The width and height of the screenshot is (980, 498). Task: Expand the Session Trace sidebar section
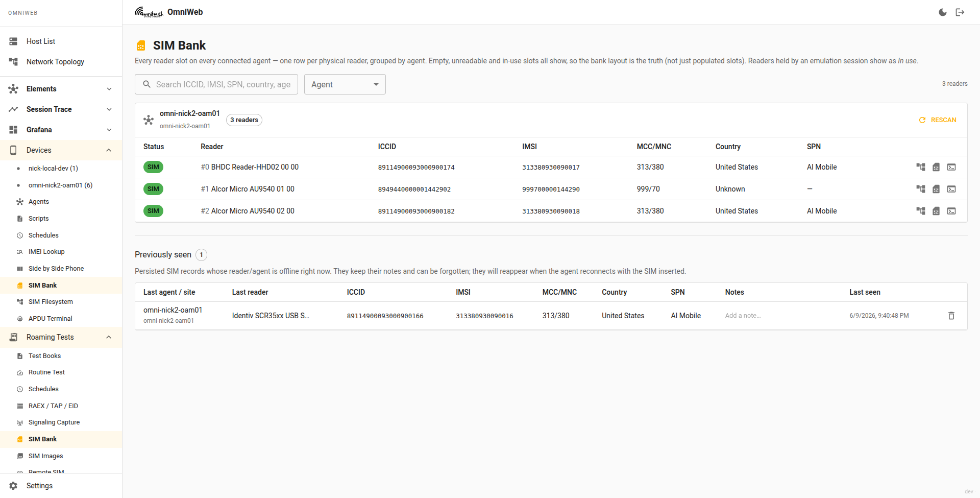tap(61, 109)
